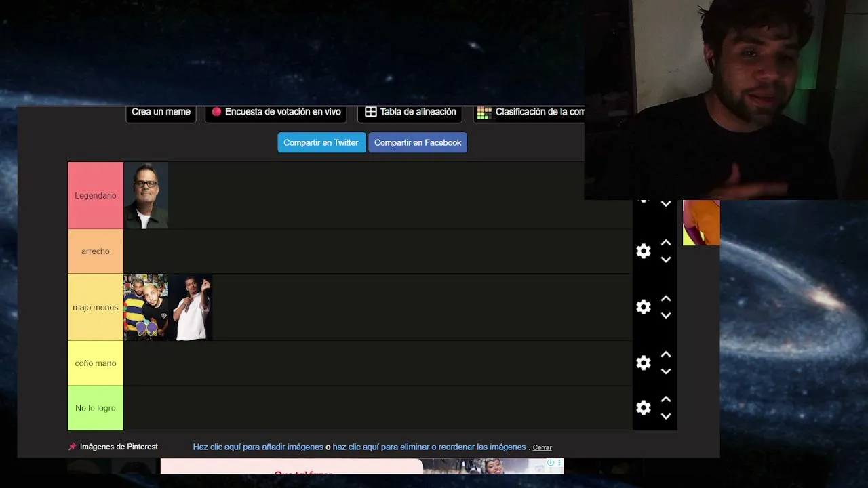Start an Encuesta de votación en vivo

(276, 113)
